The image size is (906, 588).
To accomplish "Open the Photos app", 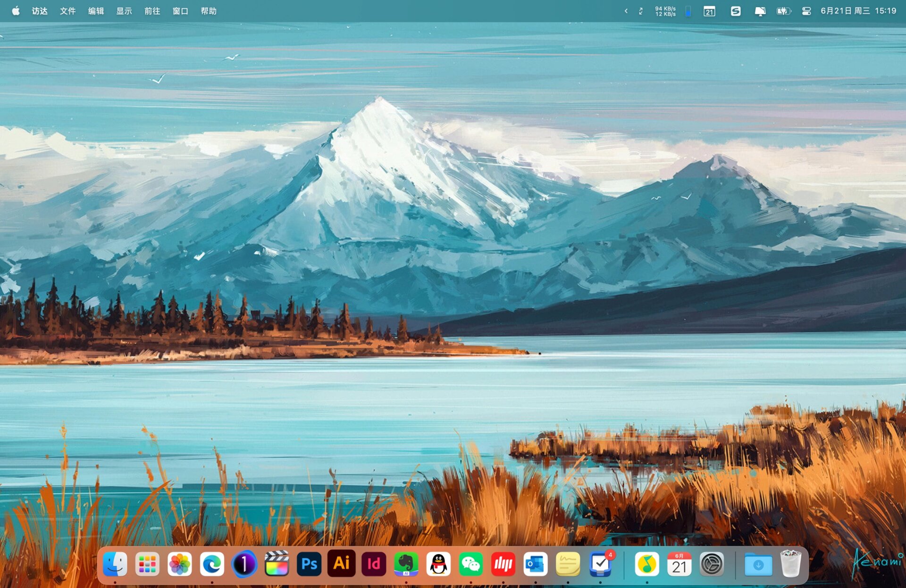I will 179,563.
